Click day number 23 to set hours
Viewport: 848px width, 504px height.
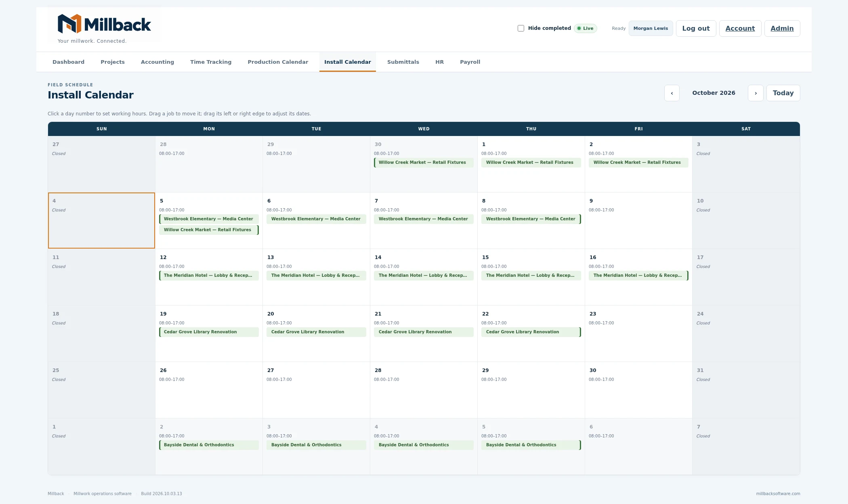click(593, 314)
